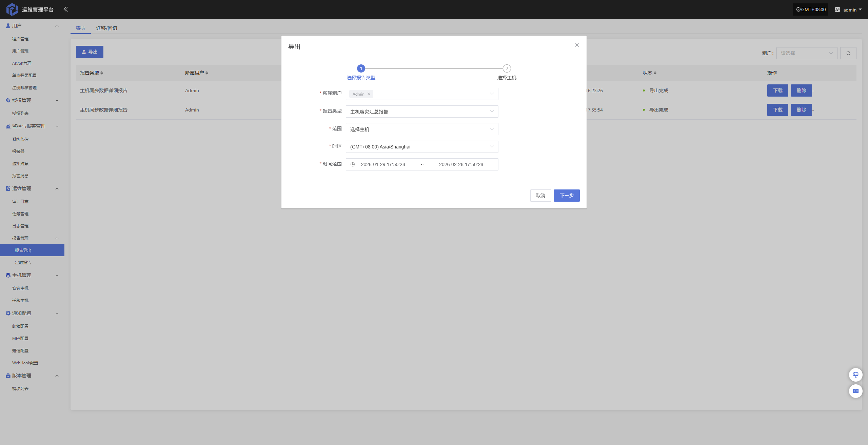Click the 下一步 button
Viewport: 868px width, 445px height.
pyautogui.click(x=567, y=196)
